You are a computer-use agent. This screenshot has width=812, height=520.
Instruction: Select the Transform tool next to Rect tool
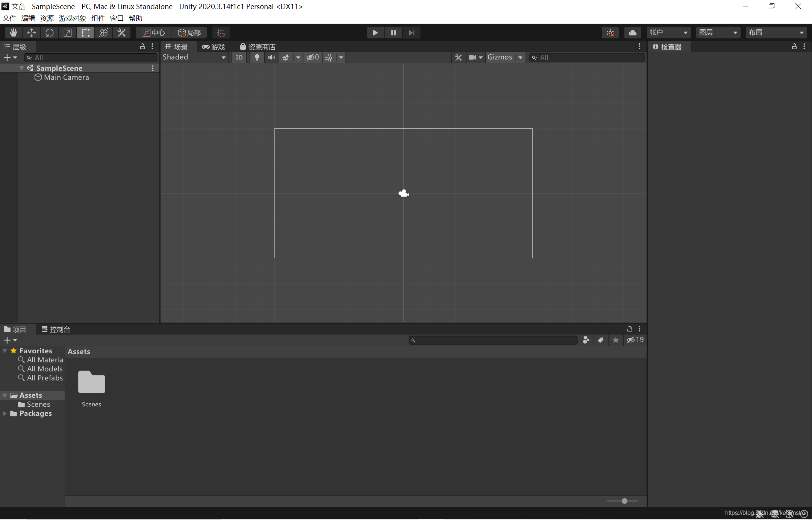click(104, 33)
